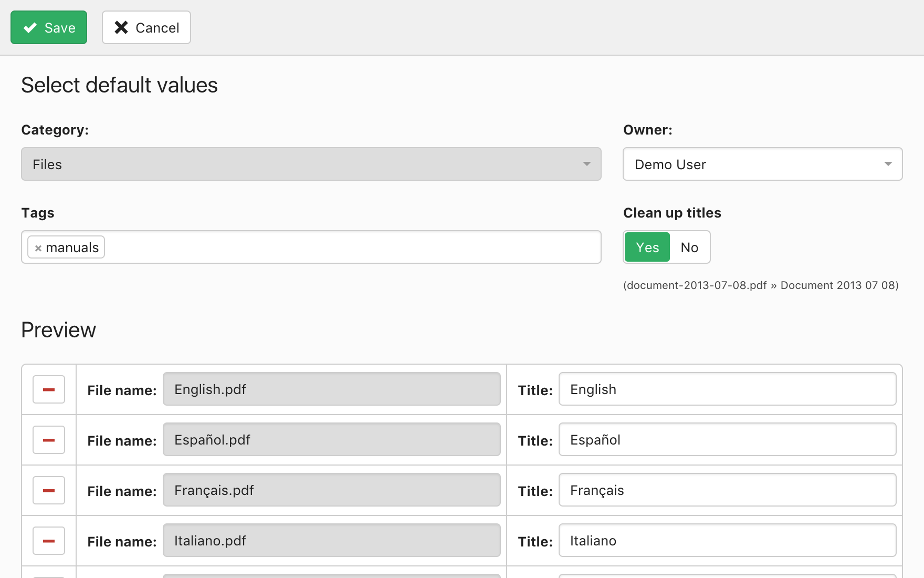
Task: Open the Owner dropdown showing Demo User
Action: (756, 164)
